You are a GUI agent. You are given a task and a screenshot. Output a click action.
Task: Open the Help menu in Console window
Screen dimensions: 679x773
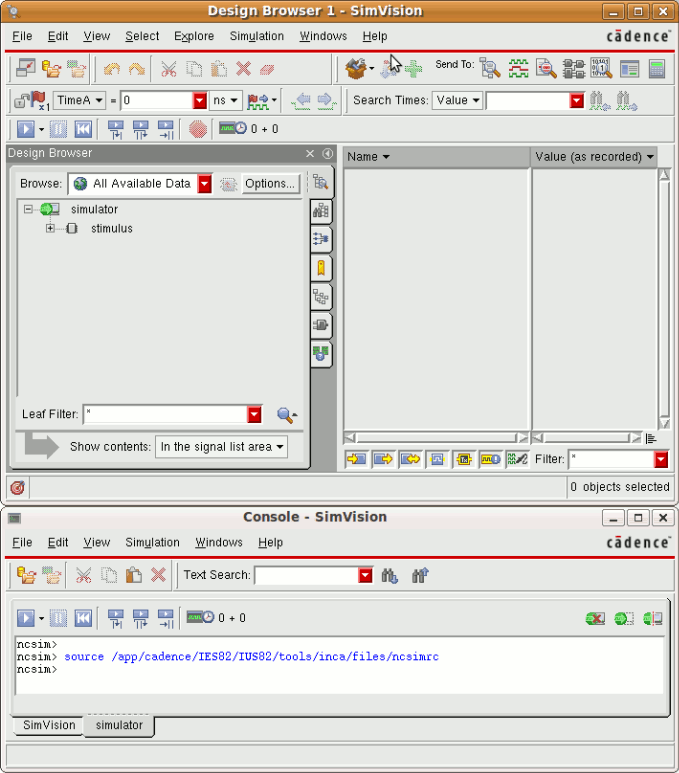270,542
